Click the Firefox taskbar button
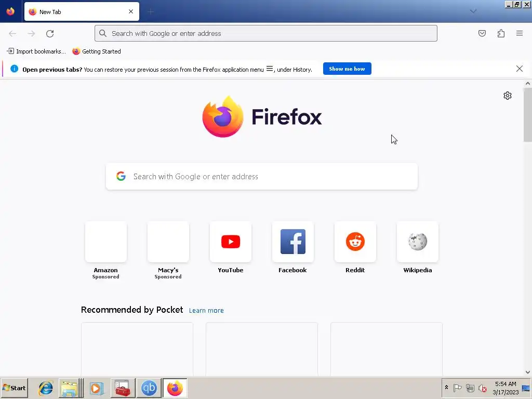 (175, 388)
